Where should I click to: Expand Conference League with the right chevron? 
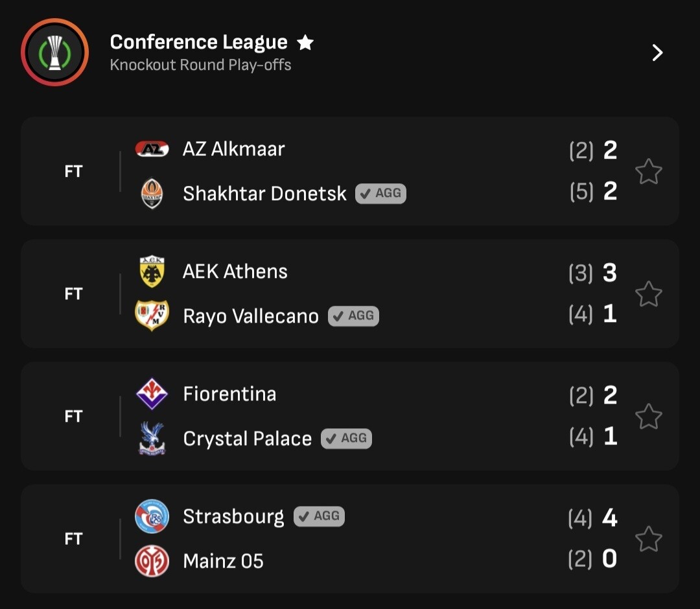point(657,52)
